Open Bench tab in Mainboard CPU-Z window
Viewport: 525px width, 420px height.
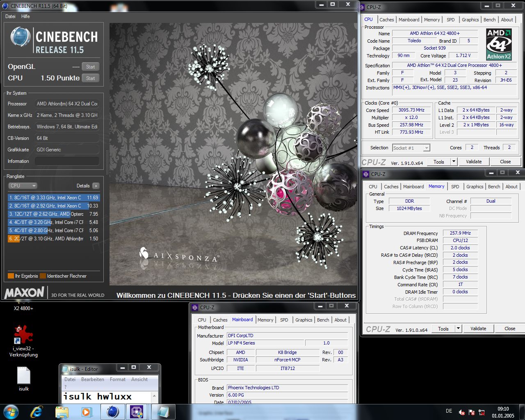(x=323, y=320)
